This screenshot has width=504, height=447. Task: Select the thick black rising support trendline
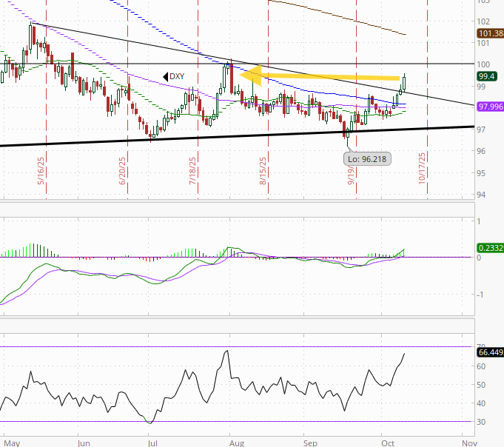238,135
